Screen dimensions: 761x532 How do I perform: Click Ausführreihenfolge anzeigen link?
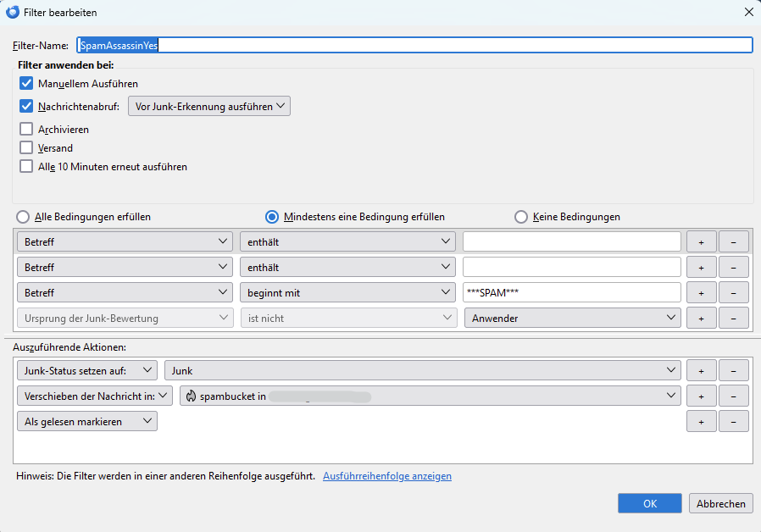coord(386,476)
